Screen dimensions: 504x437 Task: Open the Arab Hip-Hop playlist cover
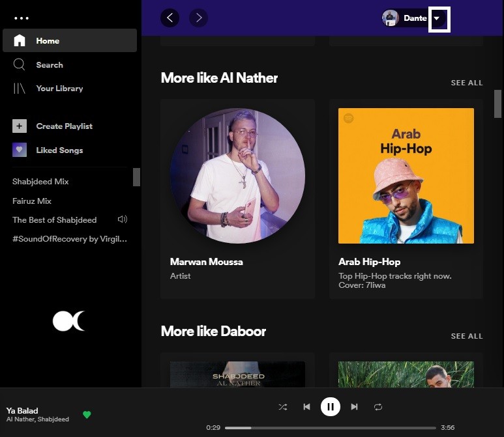click(x=406, y=176)
